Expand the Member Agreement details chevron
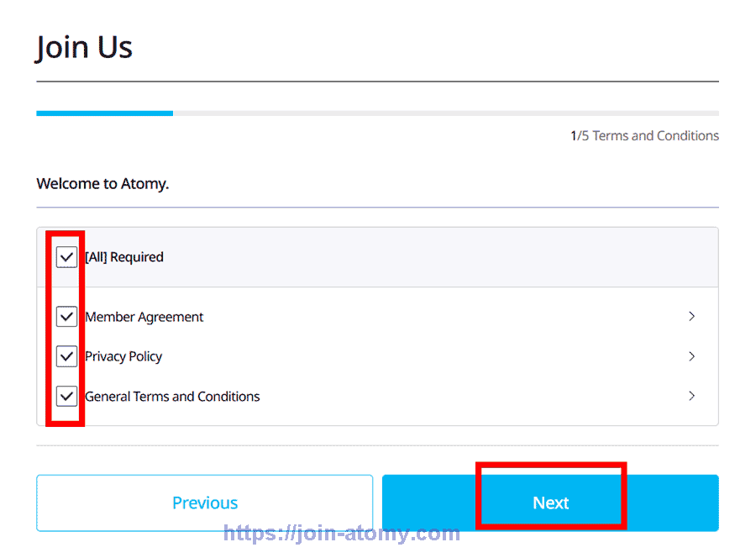This screenshot has height=558, width=756. pyautogui.click(x=691, y=317)
